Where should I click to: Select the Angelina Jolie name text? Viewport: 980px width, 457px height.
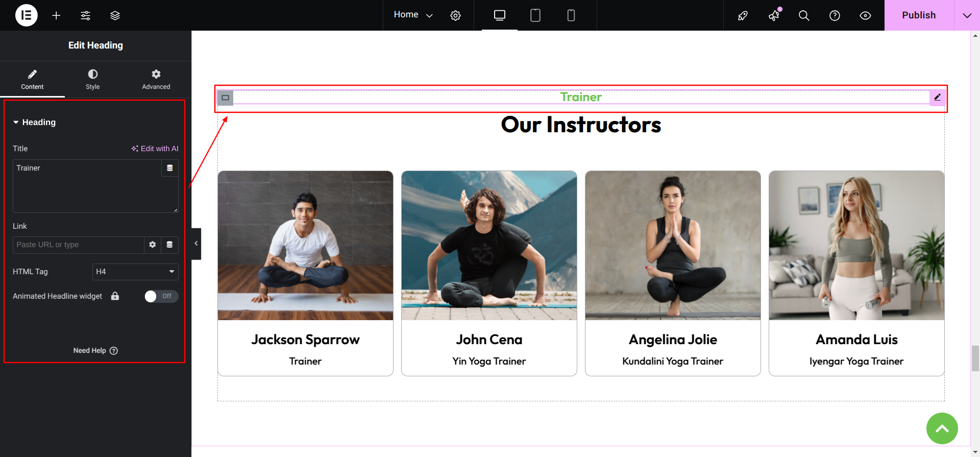point(673,340)
